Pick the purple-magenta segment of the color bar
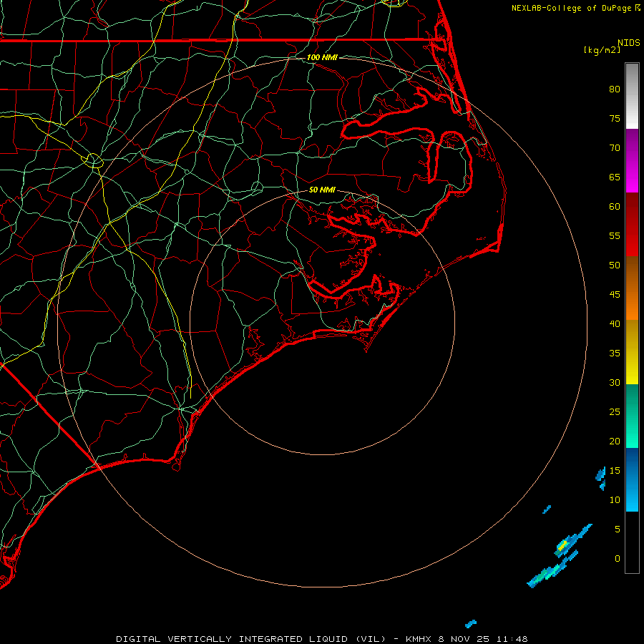This screenshot has height=644, width=644. coord(632,160)
